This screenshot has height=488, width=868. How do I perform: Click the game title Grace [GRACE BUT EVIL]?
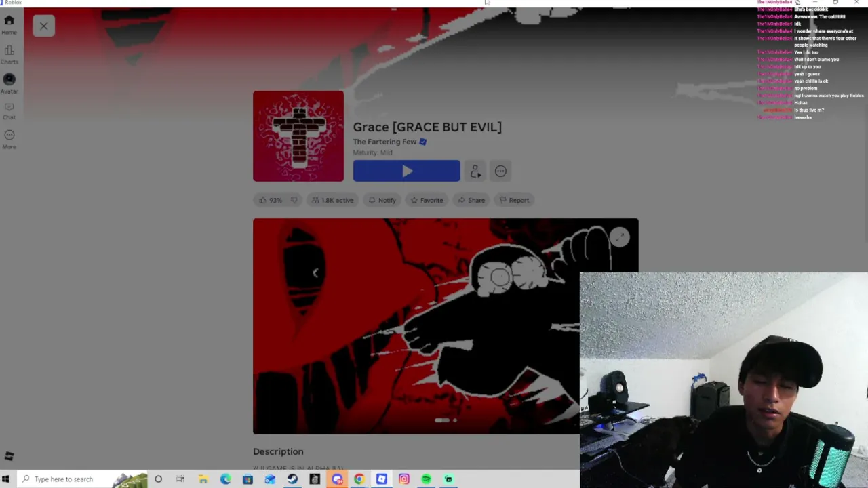pos(427,127)
